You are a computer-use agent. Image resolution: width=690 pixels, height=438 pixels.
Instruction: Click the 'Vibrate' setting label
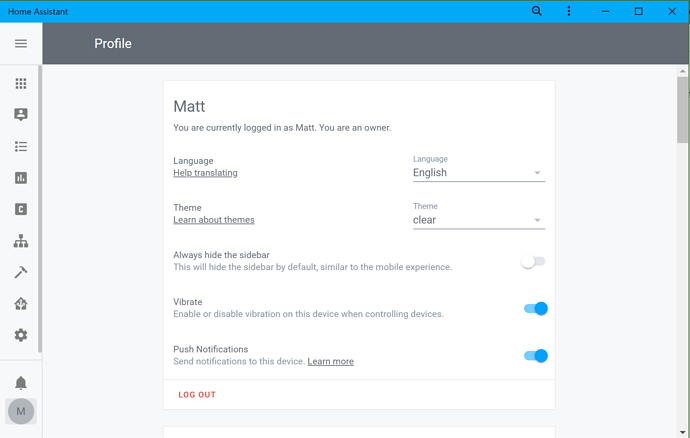click(x=187, y=302)
